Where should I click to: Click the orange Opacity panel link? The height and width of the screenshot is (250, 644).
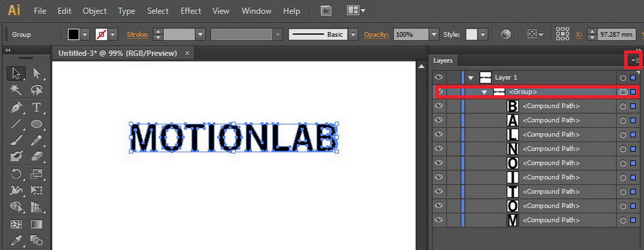[376, 34]
